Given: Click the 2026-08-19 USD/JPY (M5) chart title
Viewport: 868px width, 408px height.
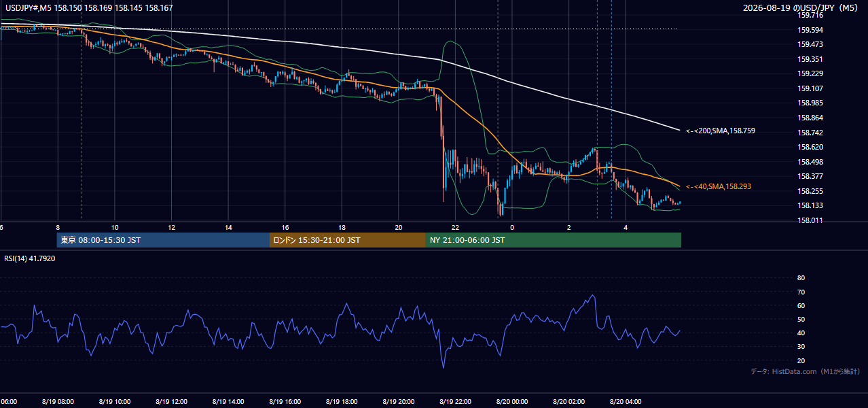Looking at the screenshot, I should (x=801, y=8).
